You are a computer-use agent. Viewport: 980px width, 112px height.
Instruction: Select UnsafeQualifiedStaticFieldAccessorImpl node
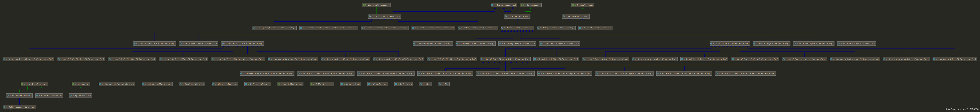tap(505, 59)
